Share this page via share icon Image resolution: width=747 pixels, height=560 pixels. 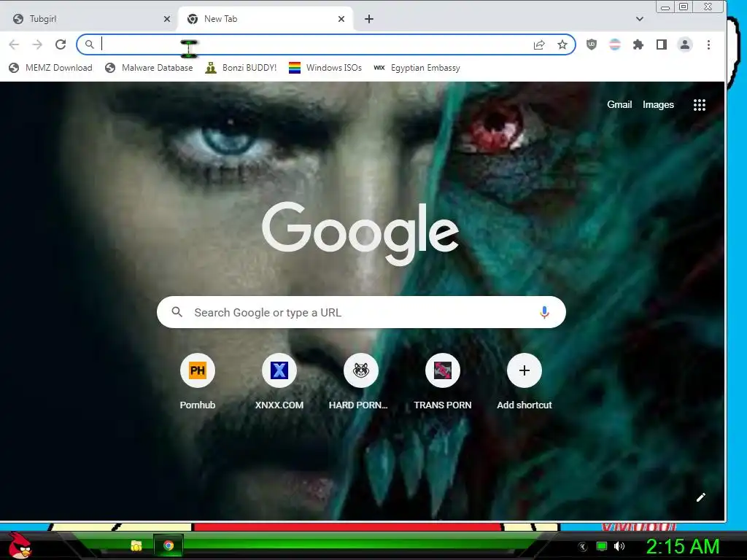[x=539, y=44]
